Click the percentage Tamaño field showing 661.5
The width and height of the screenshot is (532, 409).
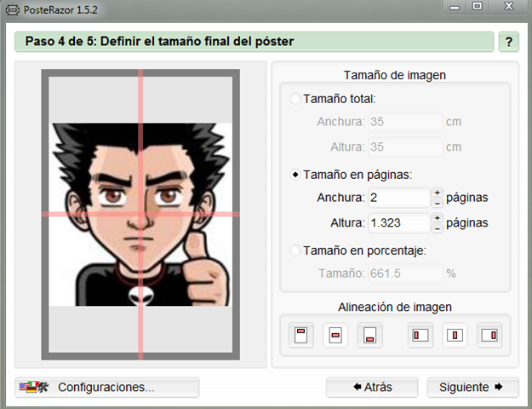click(x=405, y=274)
